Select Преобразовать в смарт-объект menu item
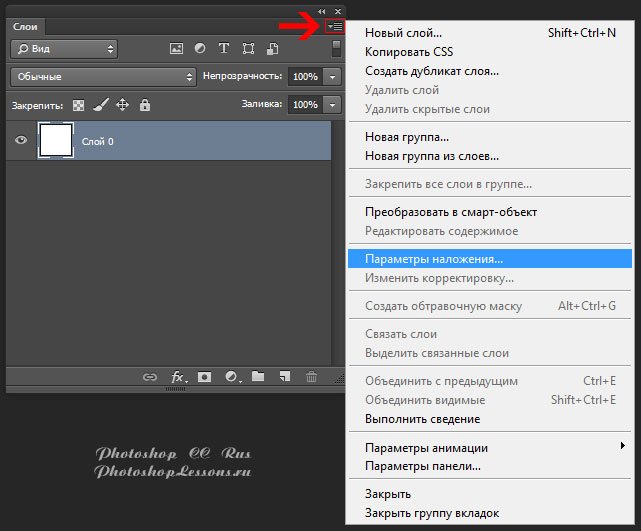 pyautogui.click(x=451, y=212)
